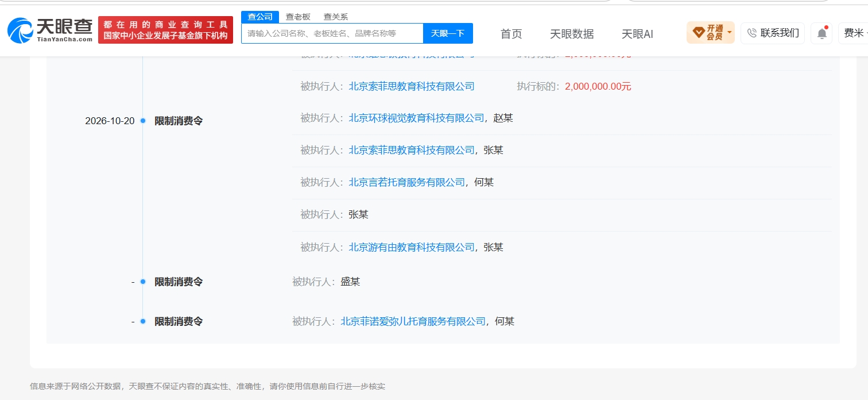The image size is (868, 400).
Task: Click the 联系我们 button
Action: coord(773,33)
